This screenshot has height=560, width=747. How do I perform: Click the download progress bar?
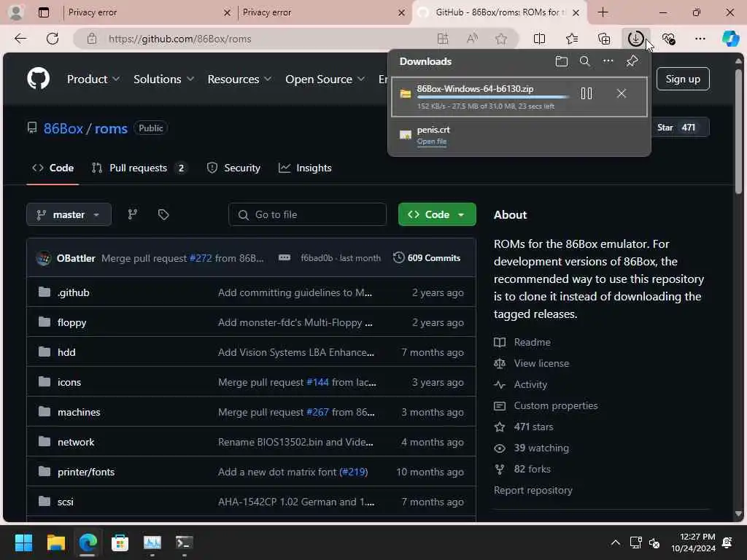[493, 97]
